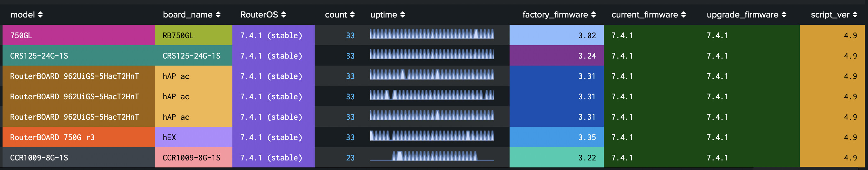Open uptime sparkline for hEX row
The height and width of the screenshot is (170, 868).
pyautogui.click(x=432, y=136)
